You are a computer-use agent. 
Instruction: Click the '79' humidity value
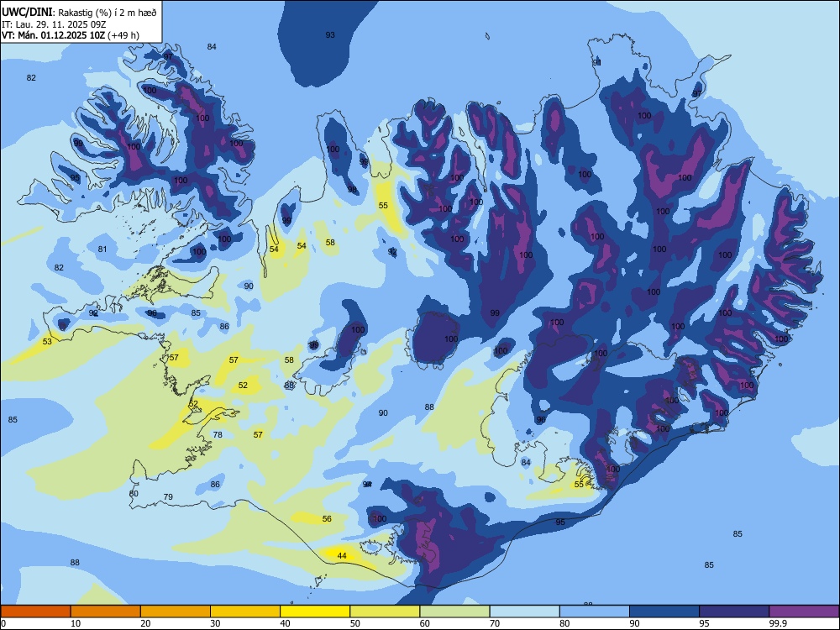[x=168, y=496]
